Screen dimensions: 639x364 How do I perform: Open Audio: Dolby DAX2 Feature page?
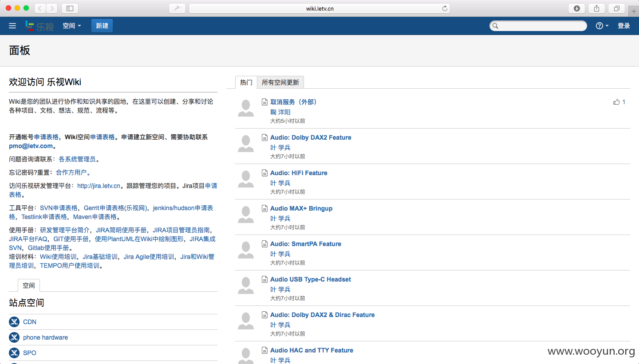pos(311,137)
